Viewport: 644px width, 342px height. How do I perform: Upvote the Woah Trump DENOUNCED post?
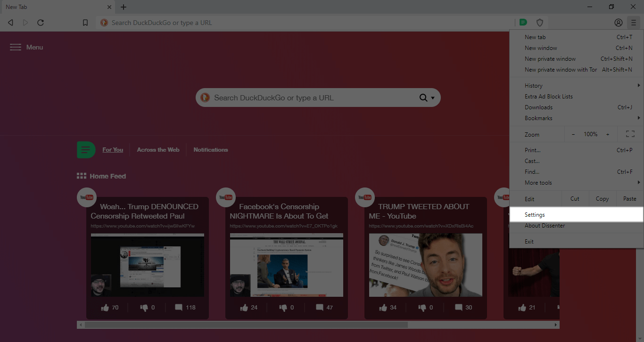click(x=105, y=308)
